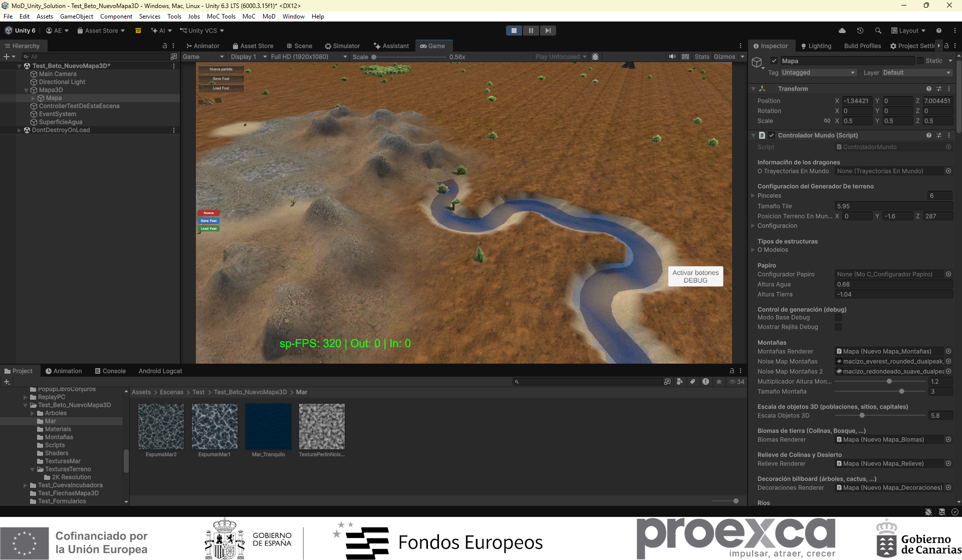Open the GameObject menu
Image resolution: width=962 pixels, height=560 pixels.
tap(77, 17)
